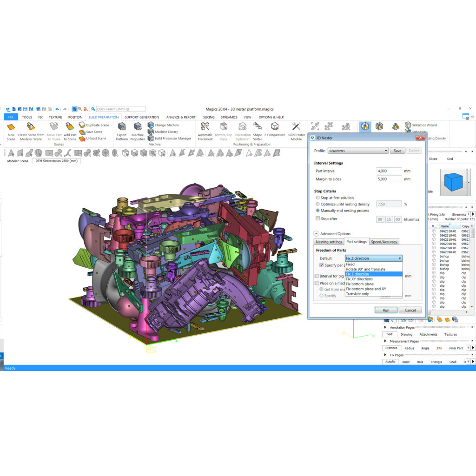
Task: Click Duplicate Scene in the ribbon
Action: tap(94, 125)
